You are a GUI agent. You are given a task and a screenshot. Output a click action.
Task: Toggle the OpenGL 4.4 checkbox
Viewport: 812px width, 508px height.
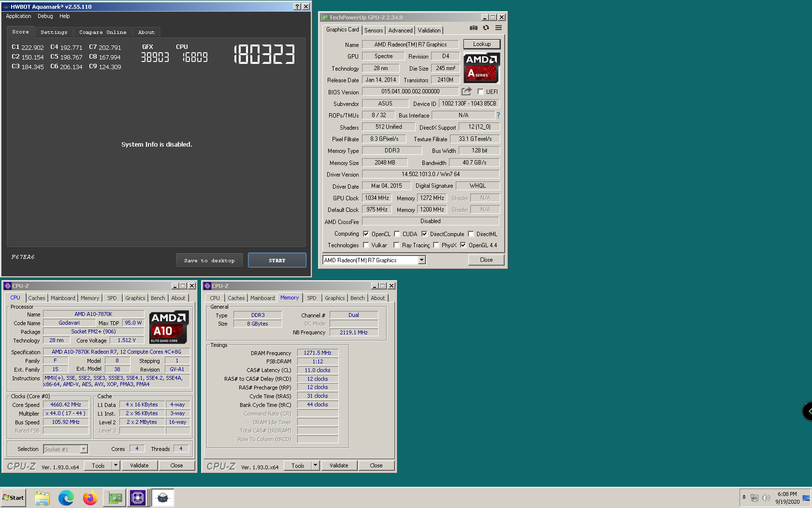463,245
